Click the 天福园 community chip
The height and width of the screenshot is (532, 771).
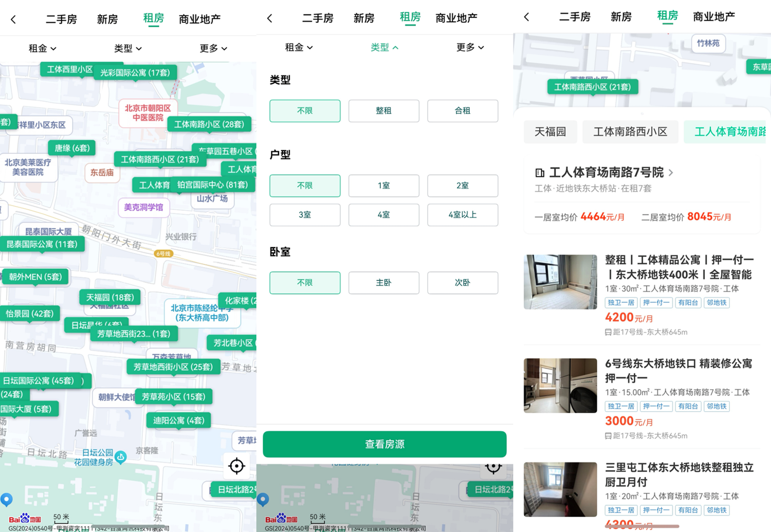pyautogui.click(x=550, y=132)
